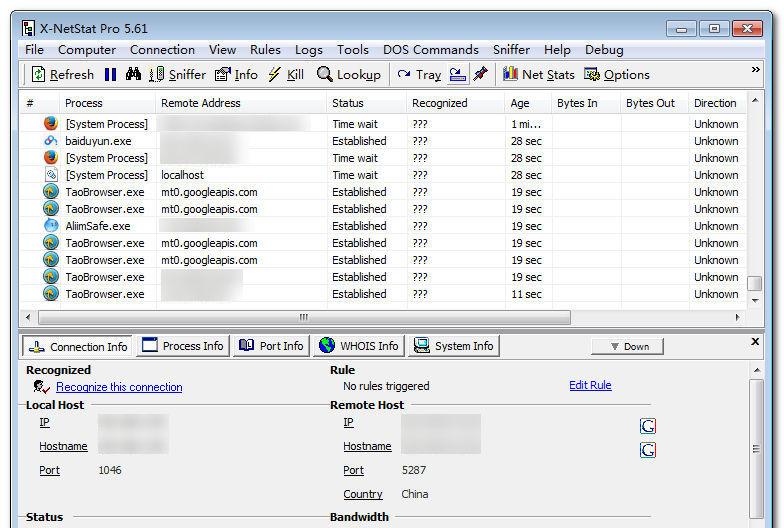Google search the remote hostname icon
Viewport: 784px width, 528px height.
point(648,450)
